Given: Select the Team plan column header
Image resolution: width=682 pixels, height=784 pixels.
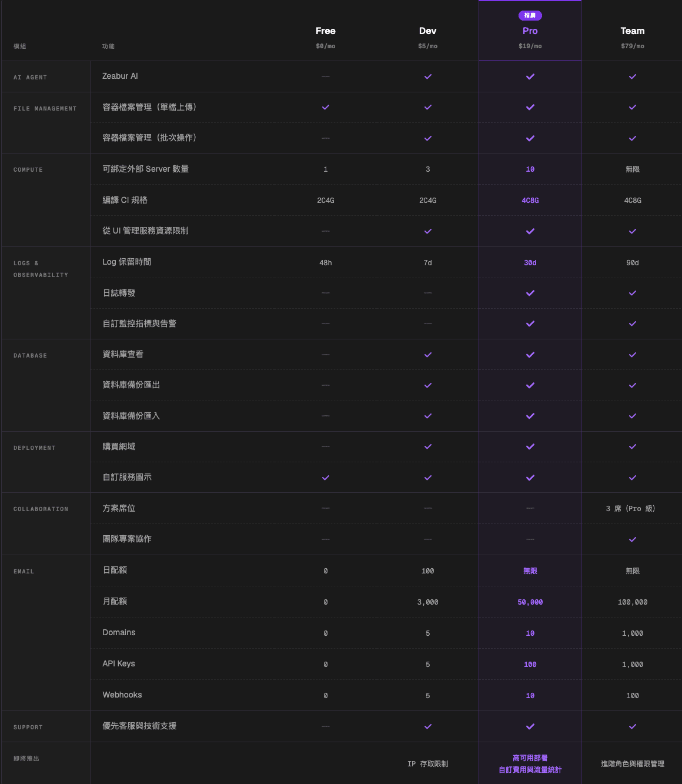Looking at the screenshot, I should [x=632, y=31].
